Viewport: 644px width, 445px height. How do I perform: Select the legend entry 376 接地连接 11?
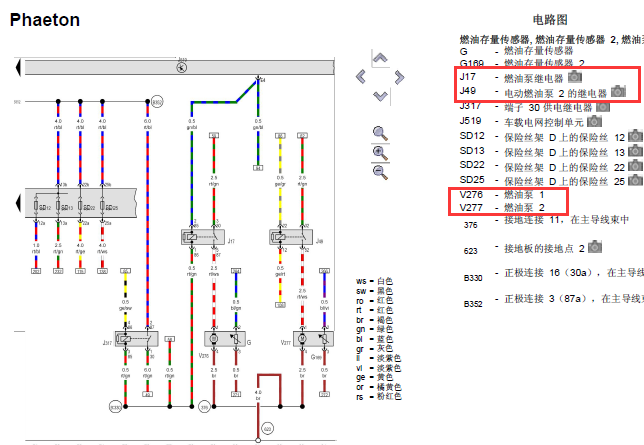[x=546, y=221]
